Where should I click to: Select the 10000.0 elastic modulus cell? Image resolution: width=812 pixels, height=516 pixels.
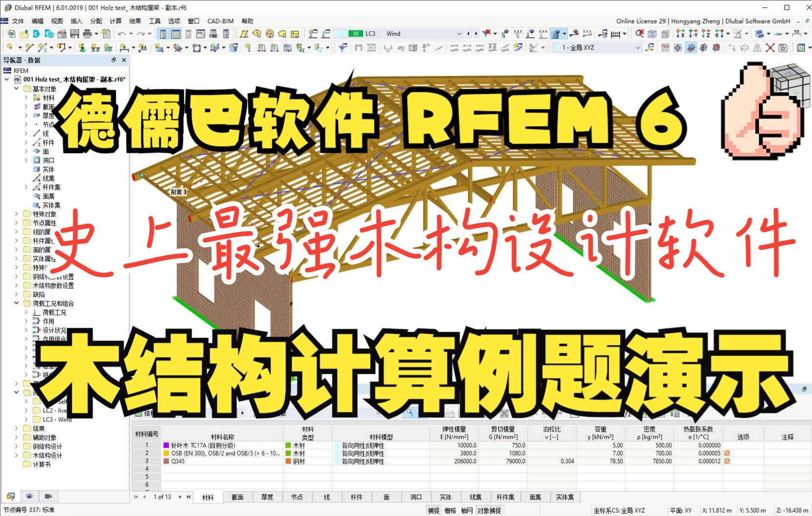(454, 446)
